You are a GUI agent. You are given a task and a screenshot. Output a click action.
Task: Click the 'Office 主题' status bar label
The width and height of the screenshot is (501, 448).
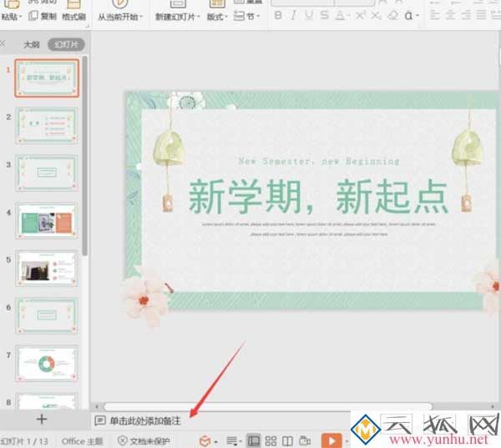pos(82,441)
